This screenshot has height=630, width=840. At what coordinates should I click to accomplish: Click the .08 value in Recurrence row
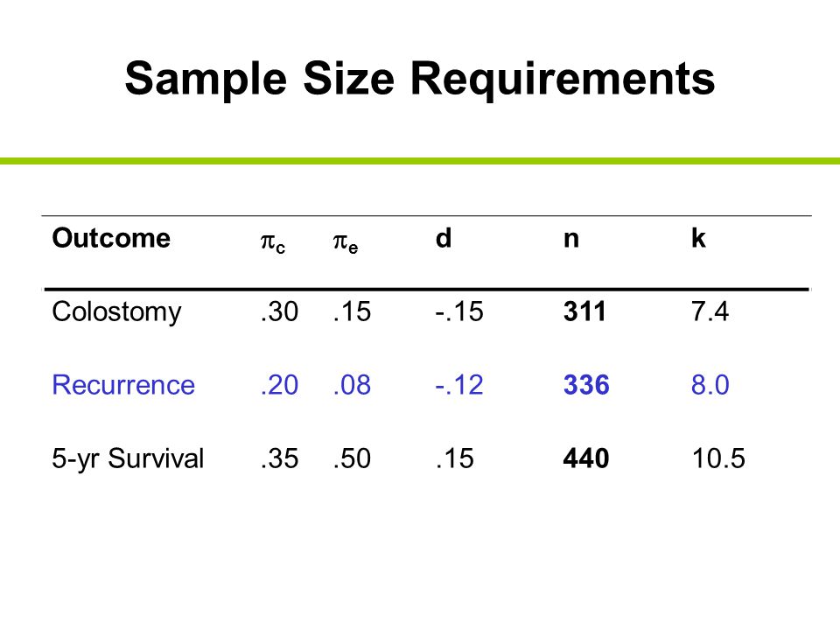pyautogui.click(x=352, y=385)
